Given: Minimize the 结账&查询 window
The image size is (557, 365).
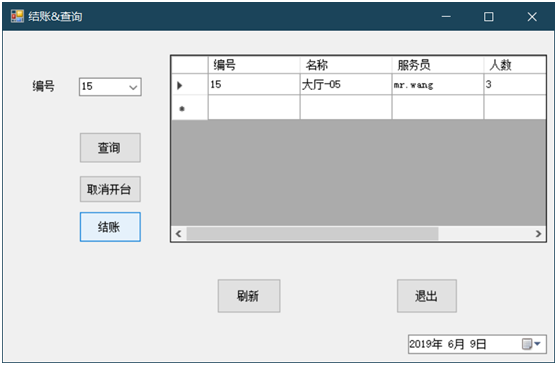Looking at the screenshot, I should click(446, 17).
